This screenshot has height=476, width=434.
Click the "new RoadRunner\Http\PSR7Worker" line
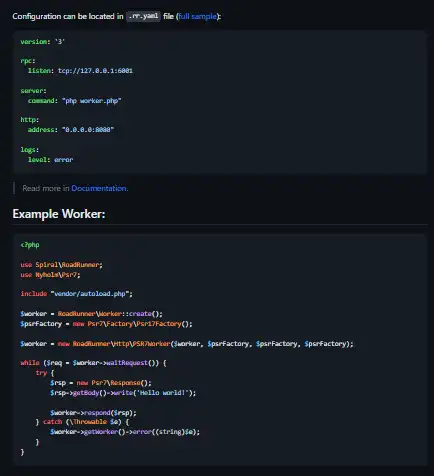[187, 344]
